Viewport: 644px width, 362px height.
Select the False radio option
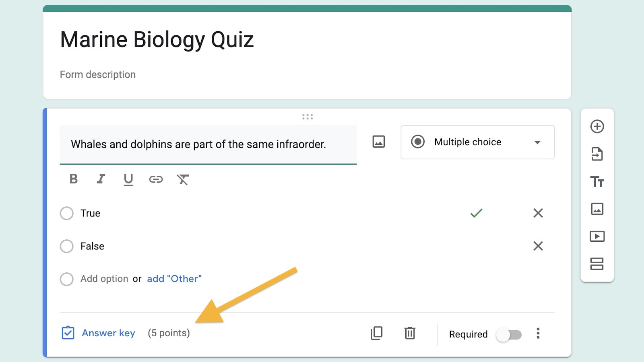(x=67, y=246)
